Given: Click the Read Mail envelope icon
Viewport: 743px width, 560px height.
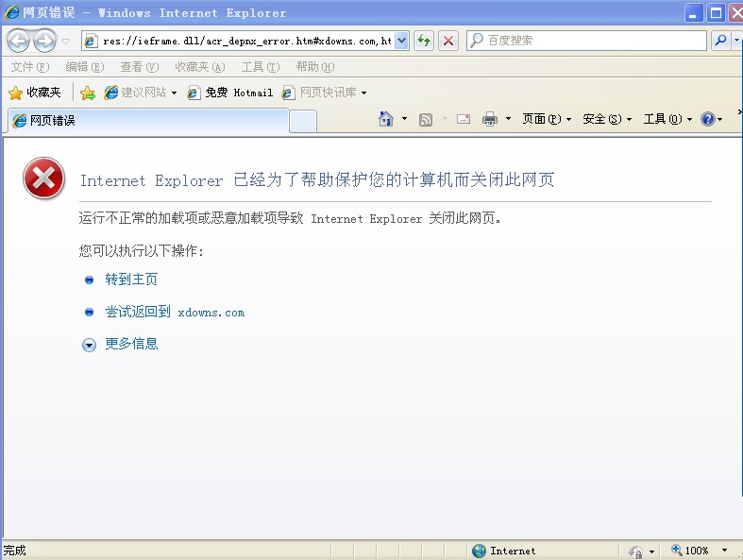Looking at the screenshot, I should 464,119.
